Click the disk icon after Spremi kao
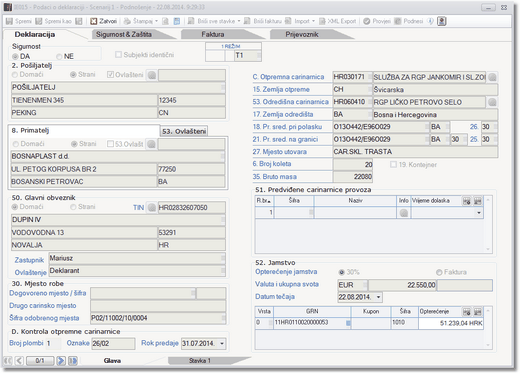Viewport: 520px width, 374px height. (x=79, y=21)
